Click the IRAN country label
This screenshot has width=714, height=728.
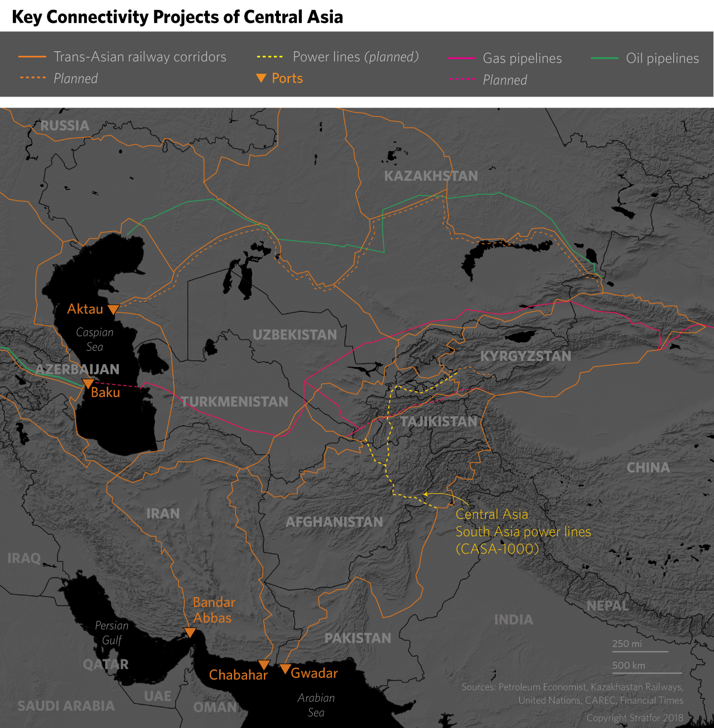pos(163,514)
